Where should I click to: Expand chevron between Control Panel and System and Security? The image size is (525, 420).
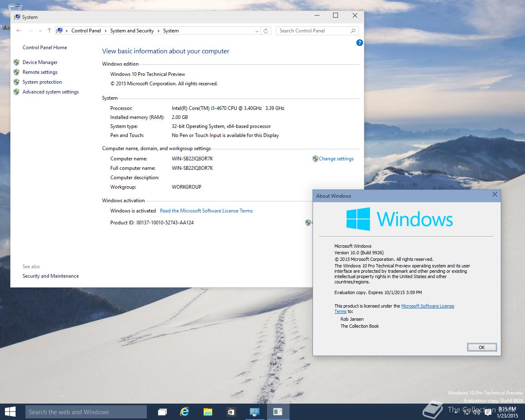(105, 31)
